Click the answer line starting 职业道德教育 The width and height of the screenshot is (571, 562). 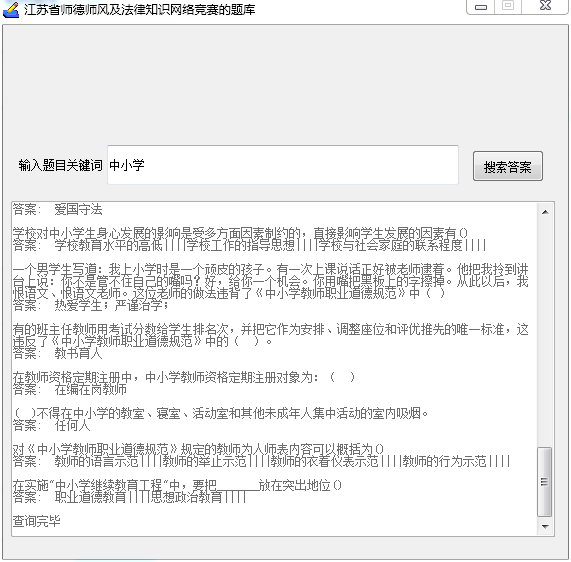150,497
